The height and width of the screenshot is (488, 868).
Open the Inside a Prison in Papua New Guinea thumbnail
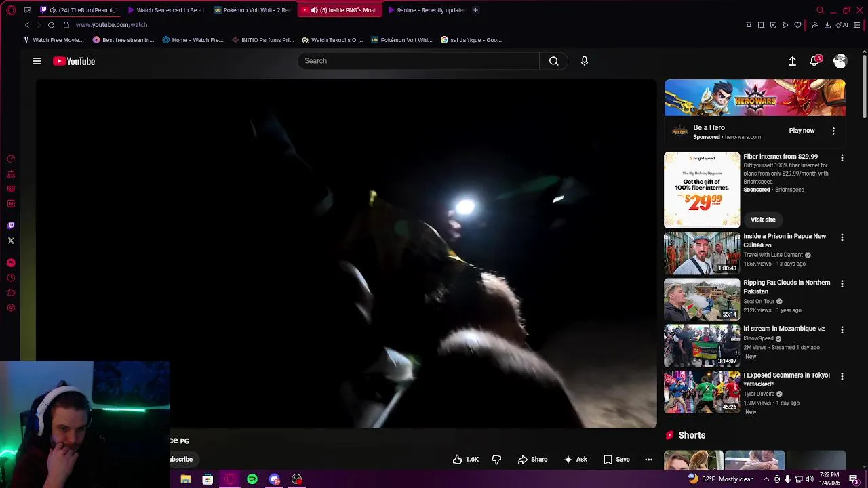click(x=702, y=253)
